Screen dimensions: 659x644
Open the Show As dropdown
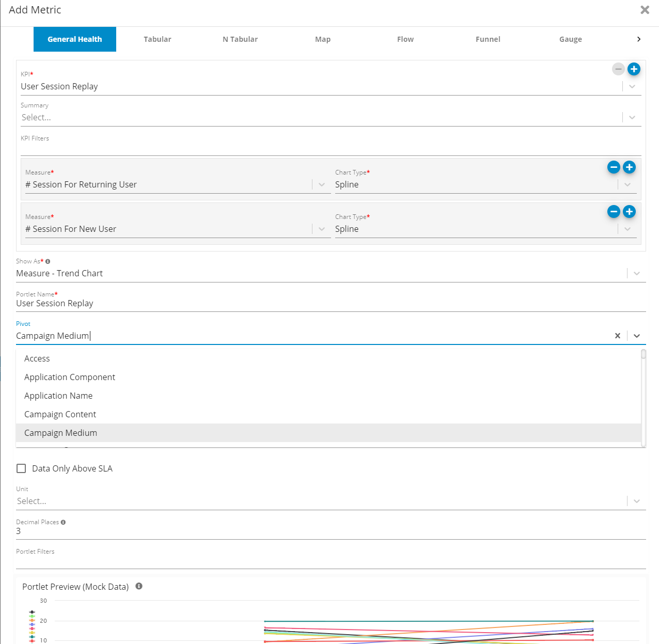636,274
